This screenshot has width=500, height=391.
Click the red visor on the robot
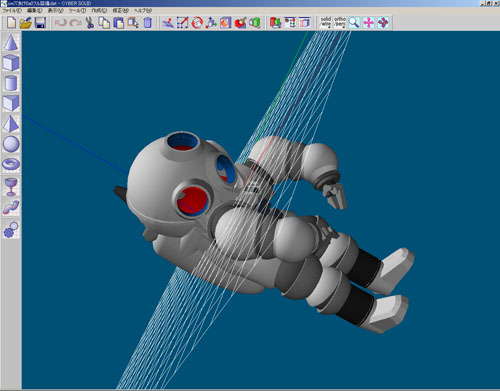[191, 201]
